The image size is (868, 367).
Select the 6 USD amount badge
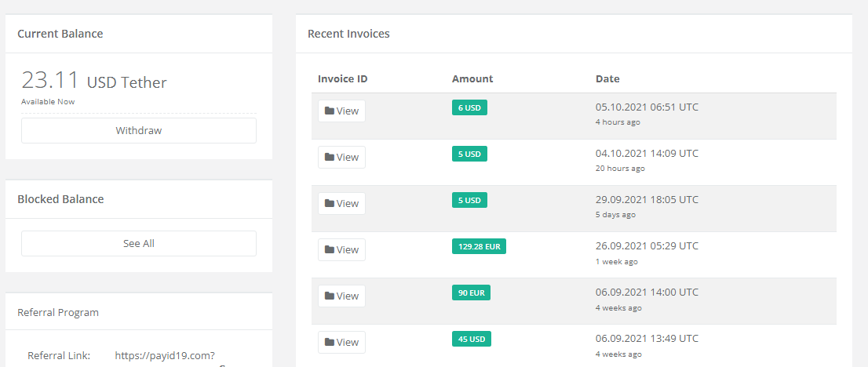pos(469,108)
